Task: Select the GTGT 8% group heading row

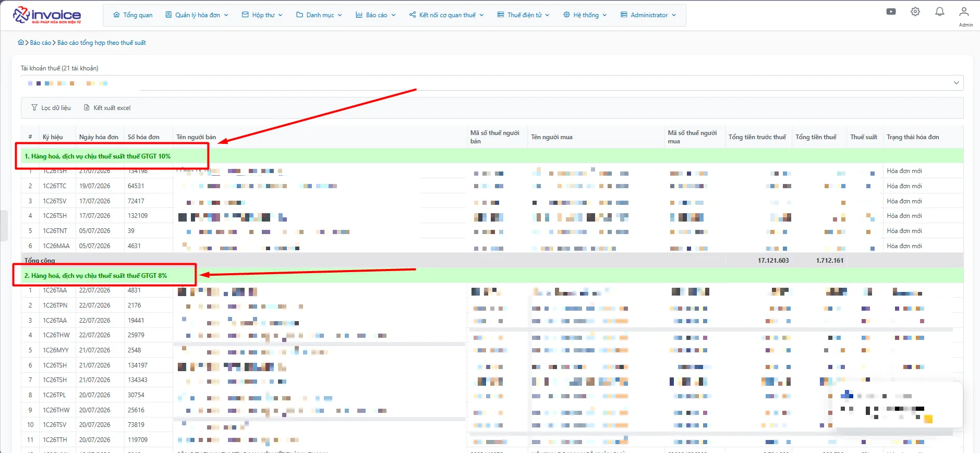Action: (x=492, y=275)
